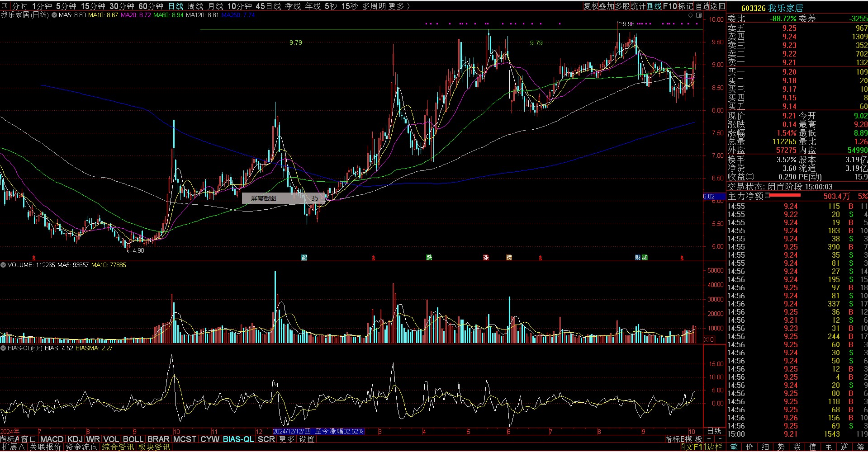Open the 统计 statistics tool

(639, 6)
